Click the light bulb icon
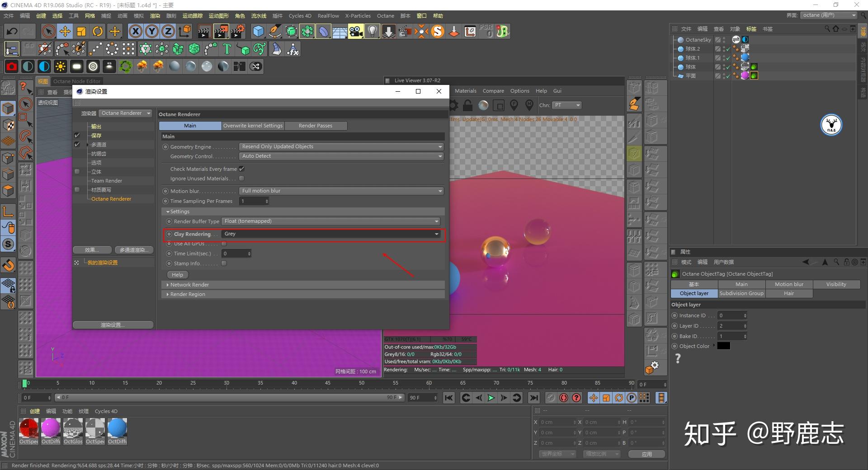 (372, 31)
